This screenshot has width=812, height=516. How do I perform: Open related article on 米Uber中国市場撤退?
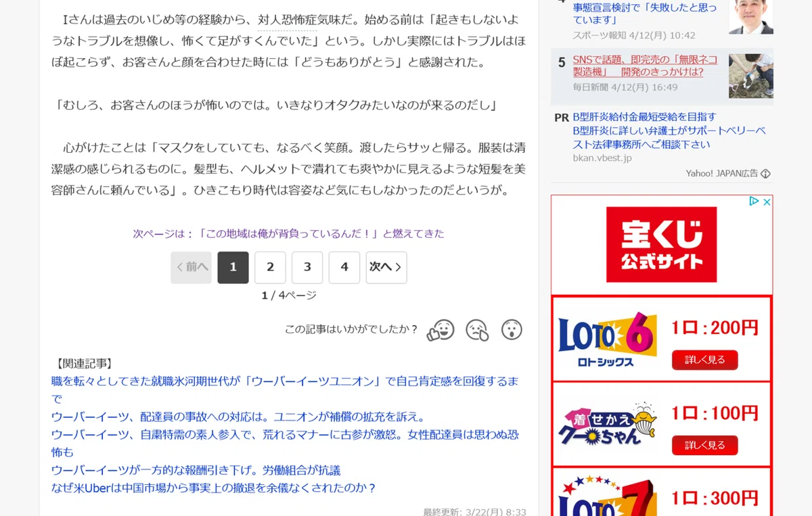214,488
